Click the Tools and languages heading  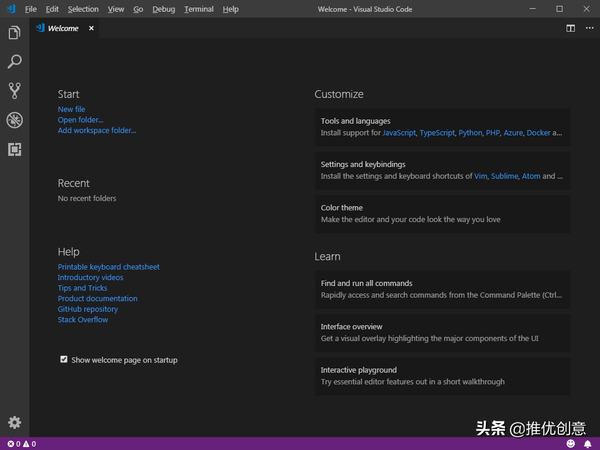pos(355,121)
